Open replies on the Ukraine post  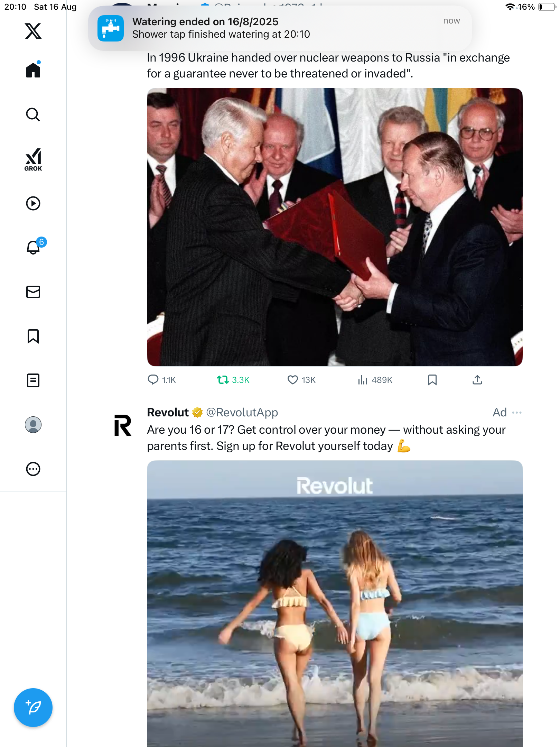[153, 380]
